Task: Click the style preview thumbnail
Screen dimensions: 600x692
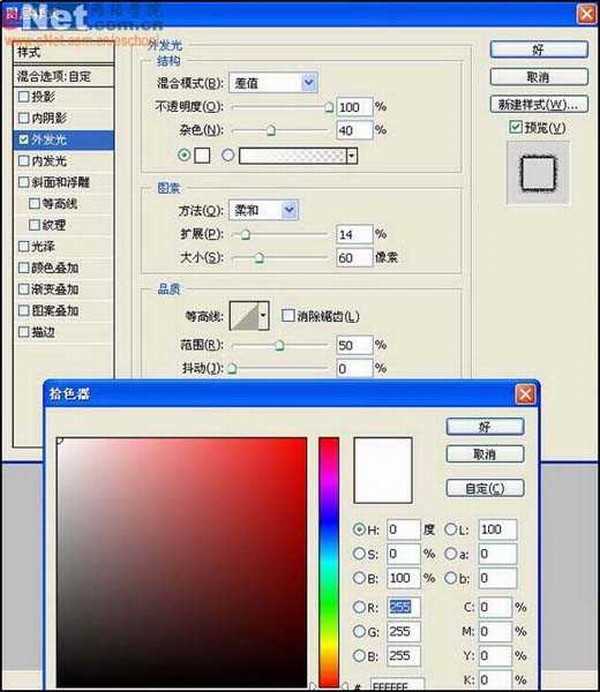Action: click(x=538, y=174)
